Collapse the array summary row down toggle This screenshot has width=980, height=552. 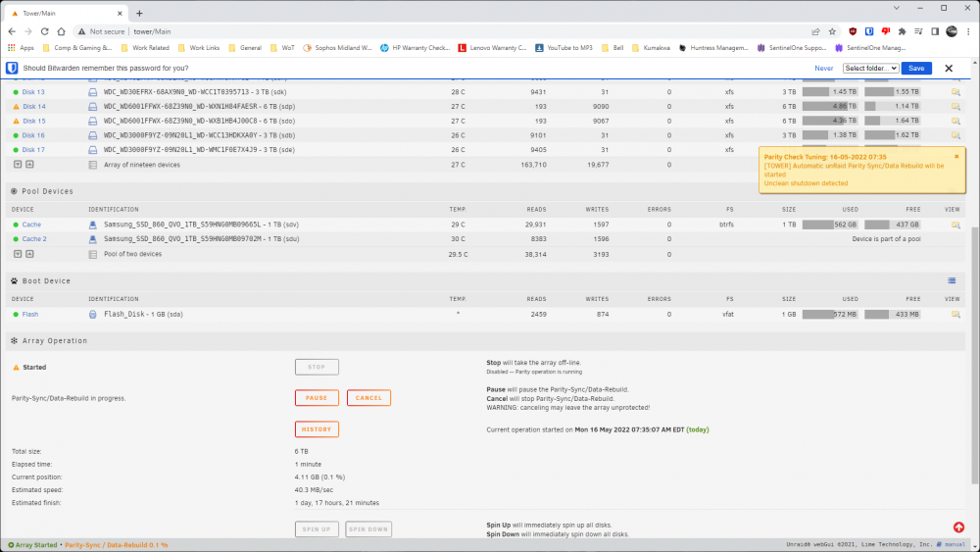click(x=18, y=165)
